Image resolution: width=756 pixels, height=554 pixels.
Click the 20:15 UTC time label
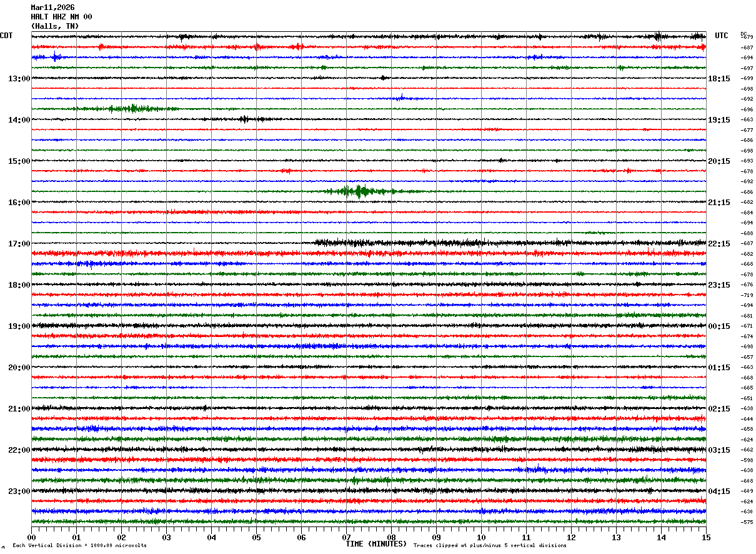[x=719, y=161]
